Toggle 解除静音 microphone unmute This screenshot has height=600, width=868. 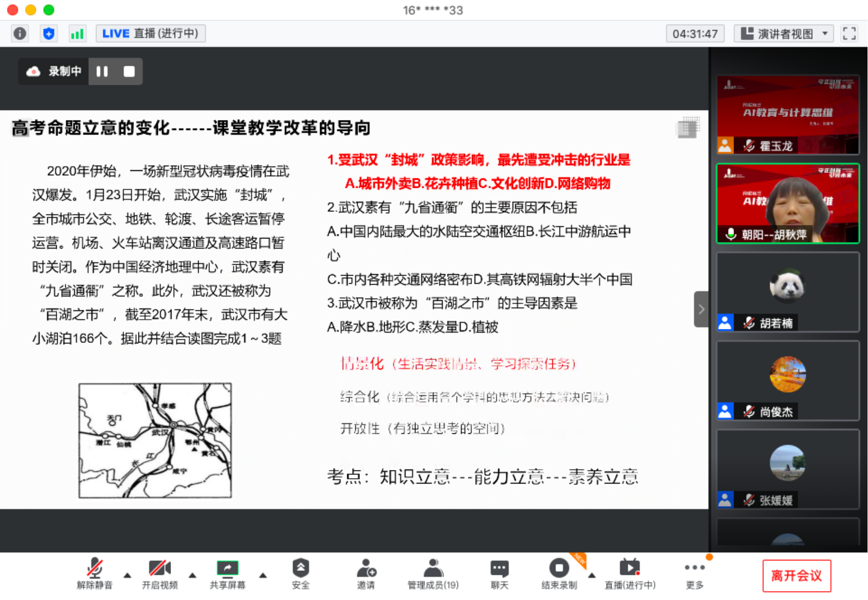[x=94, y=573]
